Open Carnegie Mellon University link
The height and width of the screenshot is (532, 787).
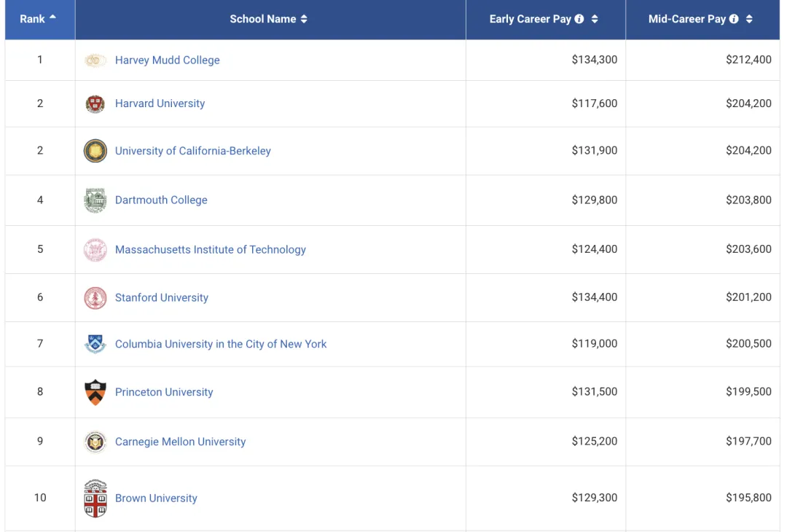[x=180, y=442]
